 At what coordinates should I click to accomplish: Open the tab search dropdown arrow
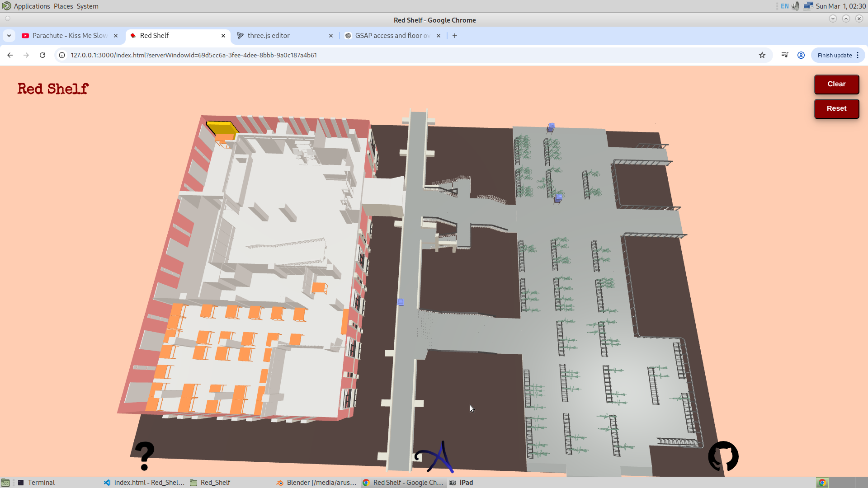[x=9, y=35]
